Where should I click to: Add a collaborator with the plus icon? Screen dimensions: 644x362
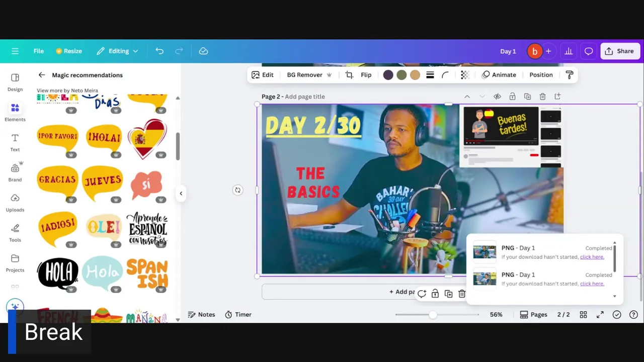click(548, 51)
